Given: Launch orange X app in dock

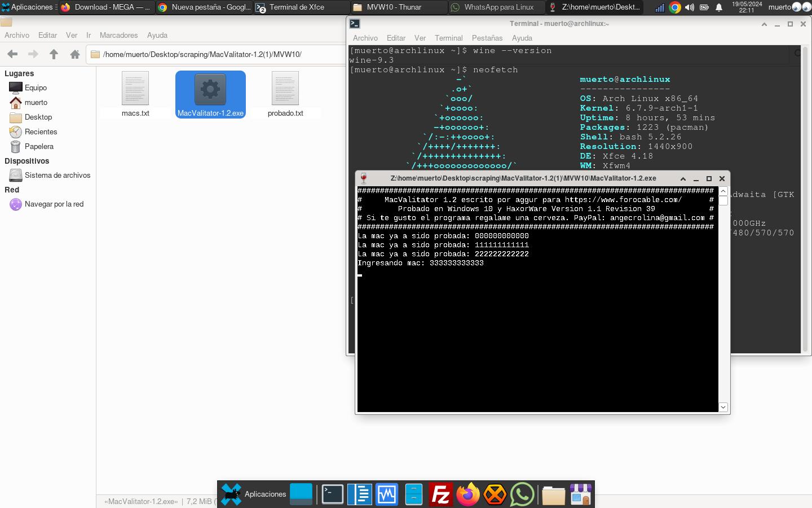Looking at the screenshot, I should tap(495, 494).
